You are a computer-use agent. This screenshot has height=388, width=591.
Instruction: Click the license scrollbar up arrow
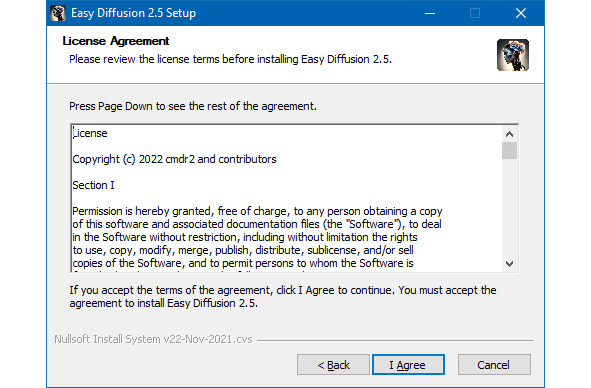509,134
